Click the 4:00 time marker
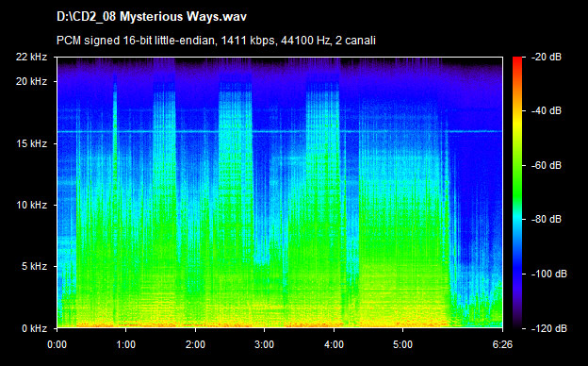 (334, 344)
